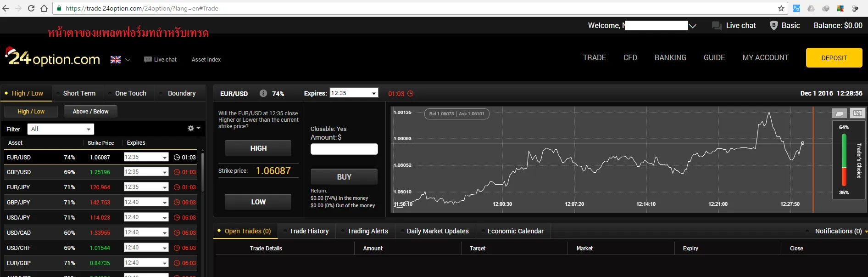Open the language flag selector
868x277 pixels.
coord(120,60)
